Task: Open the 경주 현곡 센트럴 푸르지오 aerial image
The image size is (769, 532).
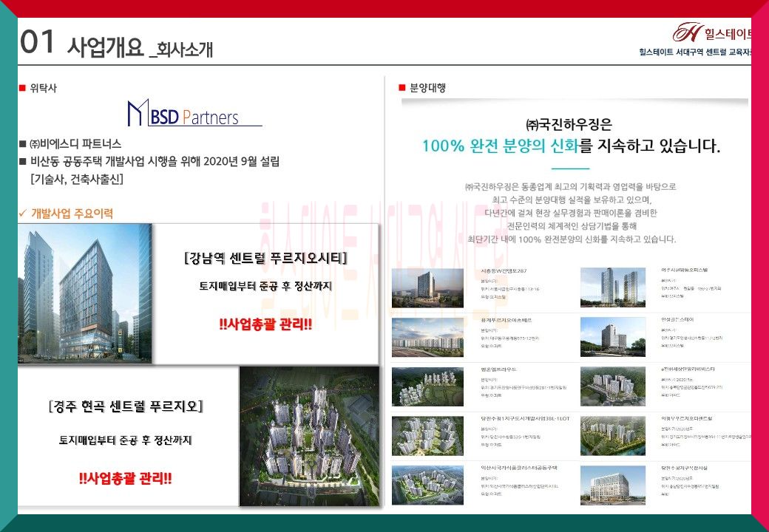Action: pyautogui.click(x=310, y=436)
